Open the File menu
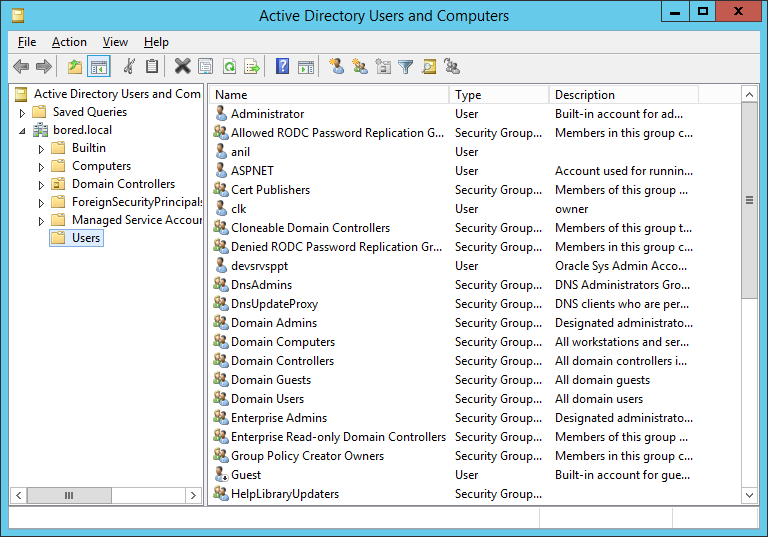This screenshot has width=768, height=537. [x=27, y=42]
